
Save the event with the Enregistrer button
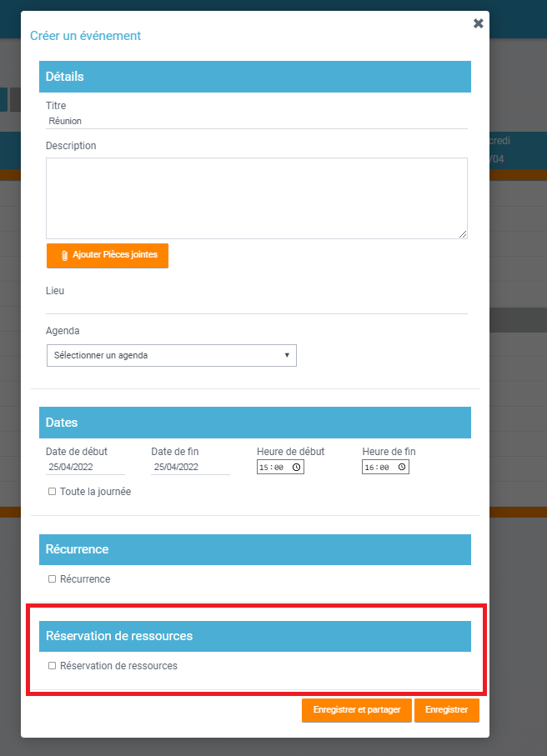pyautogui.click(x=446, y=710)
